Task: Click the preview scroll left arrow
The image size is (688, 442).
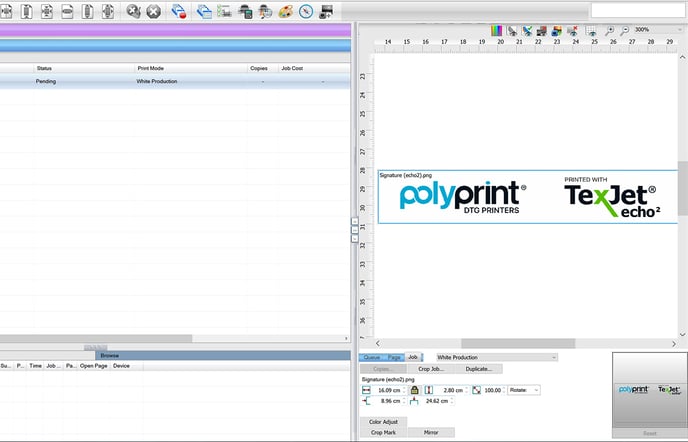Action: (x=378, y=343)
